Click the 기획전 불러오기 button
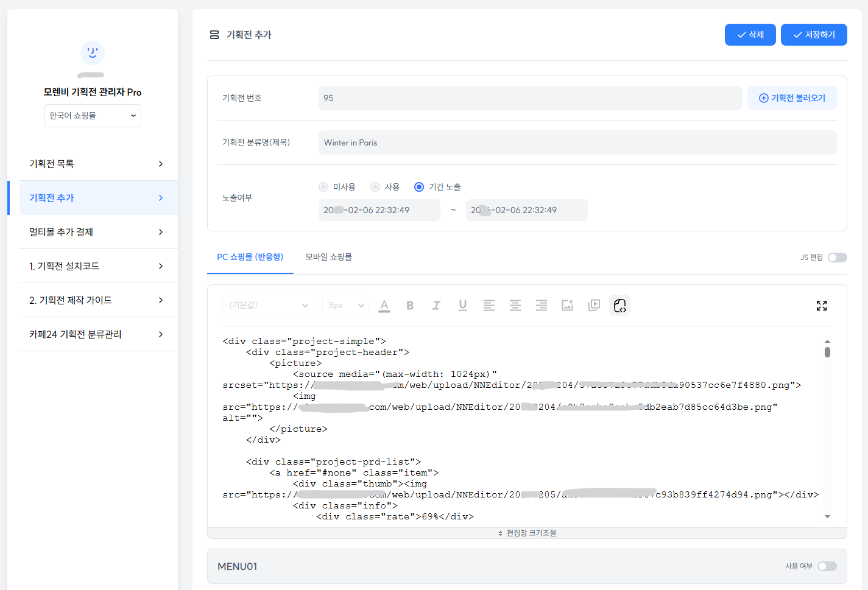This screenshot has width=868, height=590. tap(791, 98)
